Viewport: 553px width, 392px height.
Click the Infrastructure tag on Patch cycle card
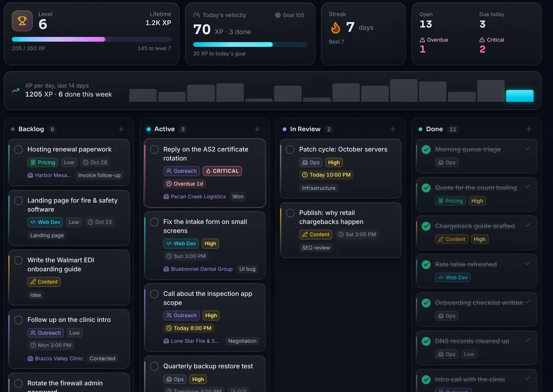tap(318, 188)
